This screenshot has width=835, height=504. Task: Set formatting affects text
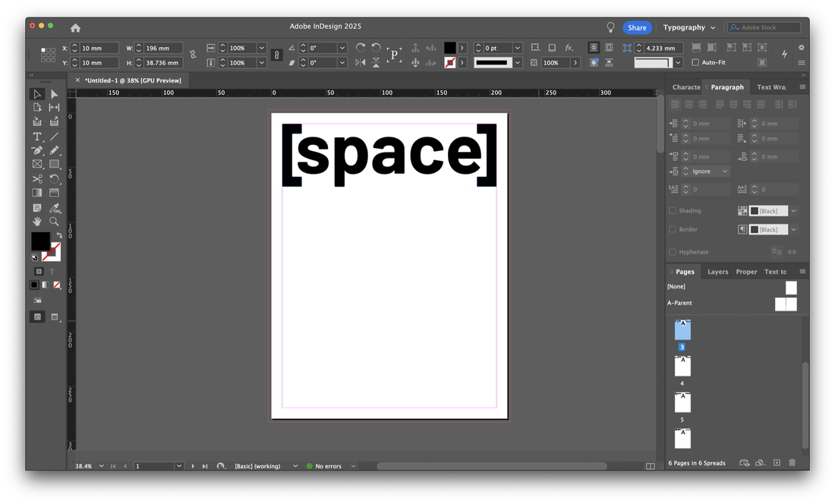point(52,272)
